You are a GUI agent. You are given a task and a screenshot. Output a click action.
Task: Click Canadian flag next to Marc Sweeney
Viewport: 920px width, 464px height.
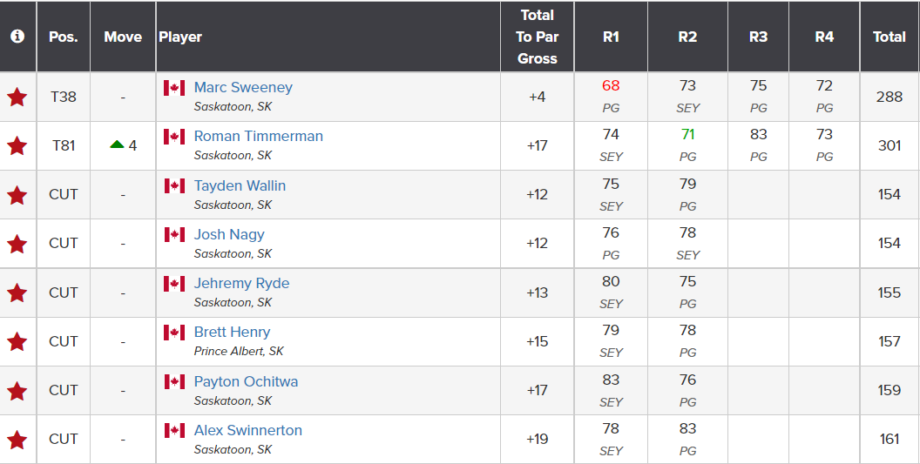(174, 88)
